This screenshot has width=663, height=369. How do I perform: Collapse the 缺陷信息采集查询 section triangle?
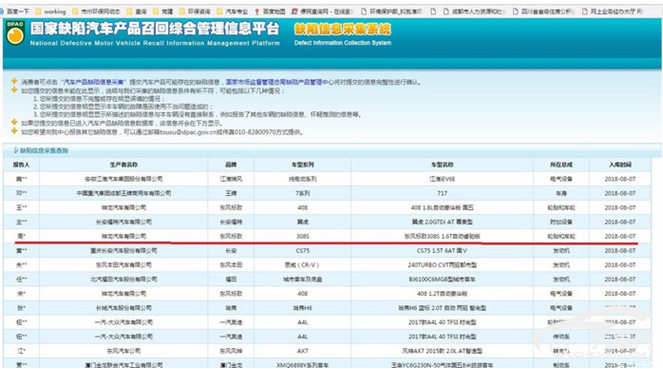click(x=16, y=150)
